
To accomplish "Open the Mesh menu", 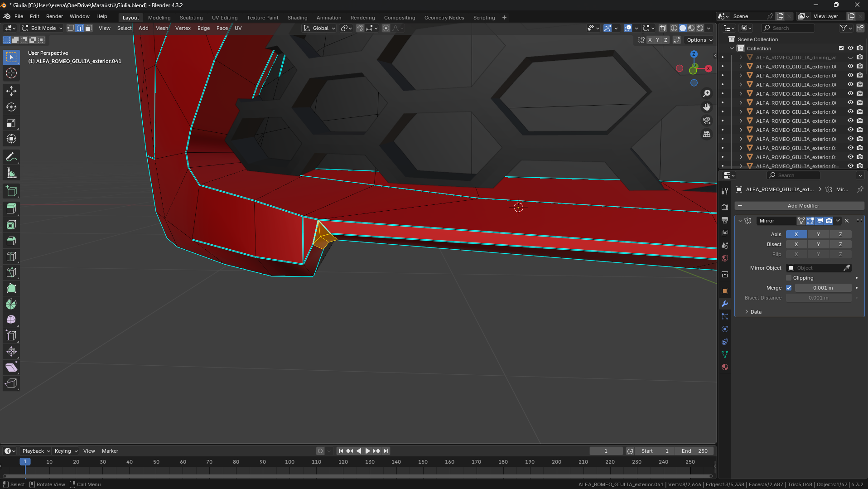I will click(162, 28).
